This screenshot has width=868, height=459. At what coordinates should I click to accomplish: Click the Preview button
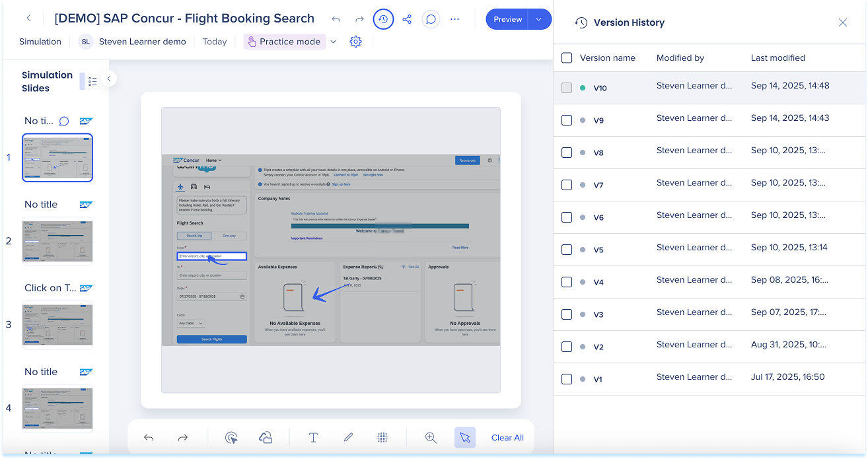click(507, 19)
